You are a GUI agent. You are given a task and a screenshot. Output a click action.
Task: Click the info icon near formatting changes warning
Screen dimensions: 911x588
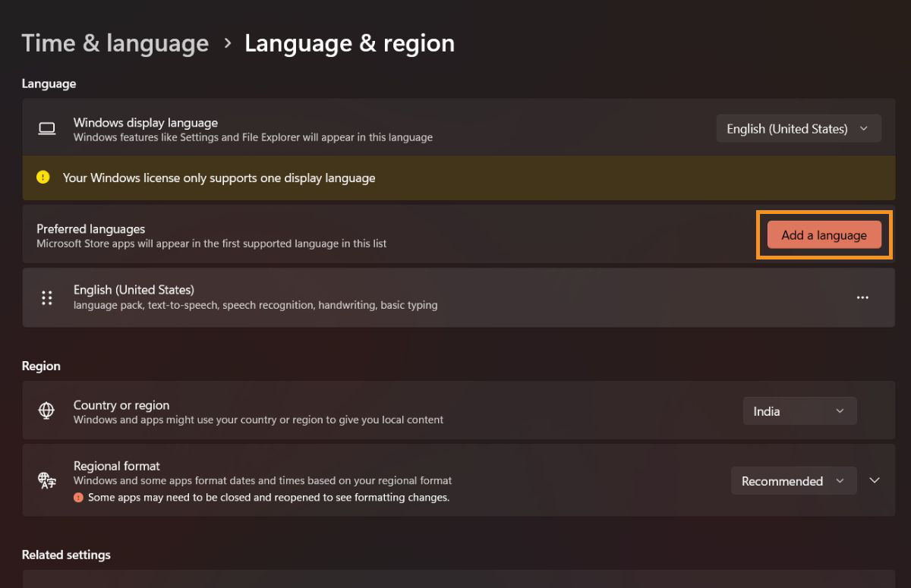[80, 498]
